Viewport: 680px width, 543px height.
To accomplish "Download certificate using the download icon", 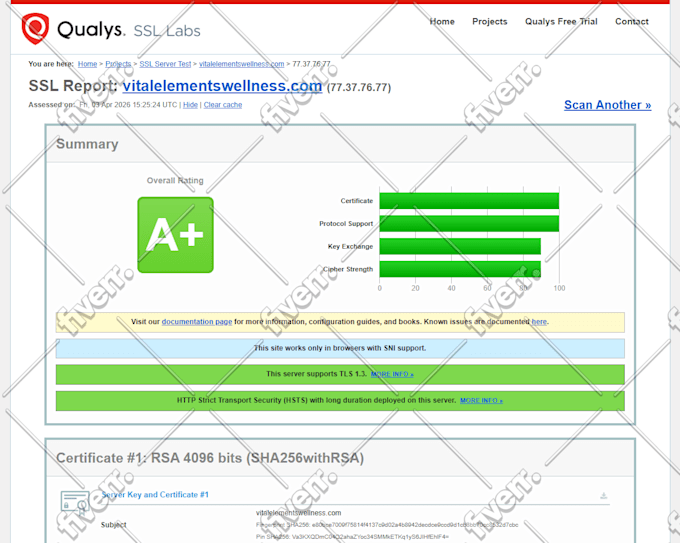I will 604,496.
